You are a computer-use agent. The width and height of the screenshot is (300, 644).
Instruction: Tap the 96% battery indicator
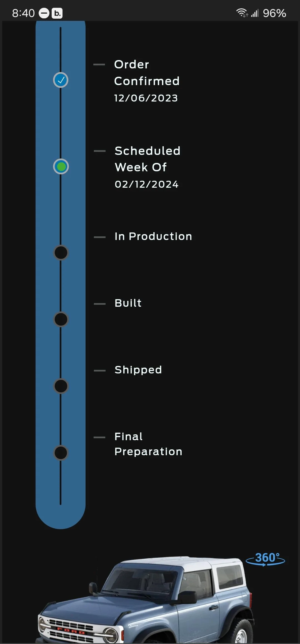point(274,13)
